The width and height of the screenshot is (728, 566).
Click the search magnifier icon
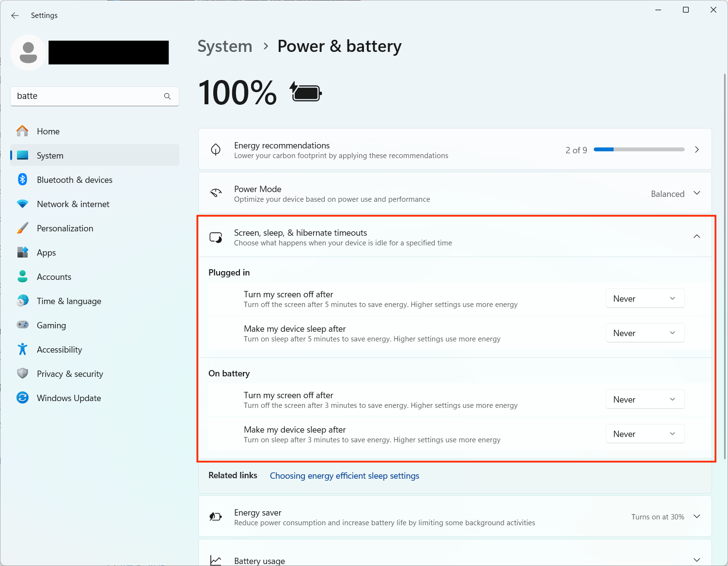pos(167,96)
